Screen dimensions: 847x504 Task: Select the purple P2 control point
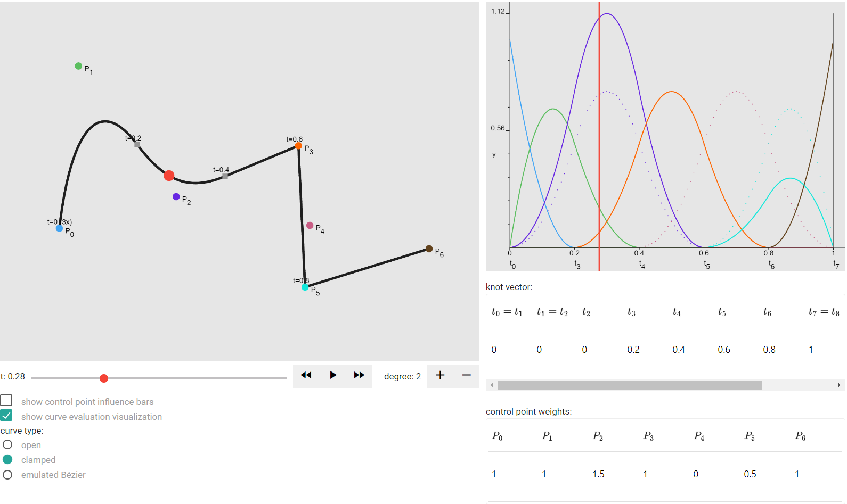coord(176,197)
